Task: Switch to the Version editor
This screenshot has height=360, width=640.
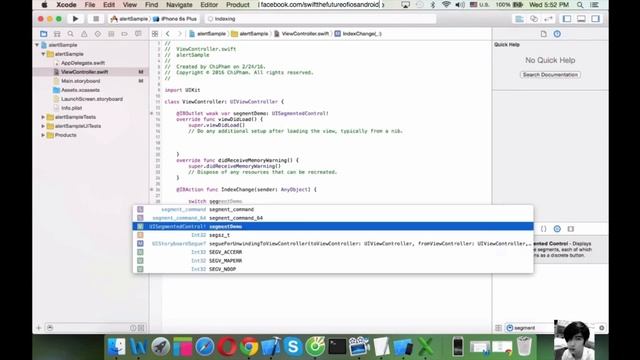Action: click(x=549, y=19)
